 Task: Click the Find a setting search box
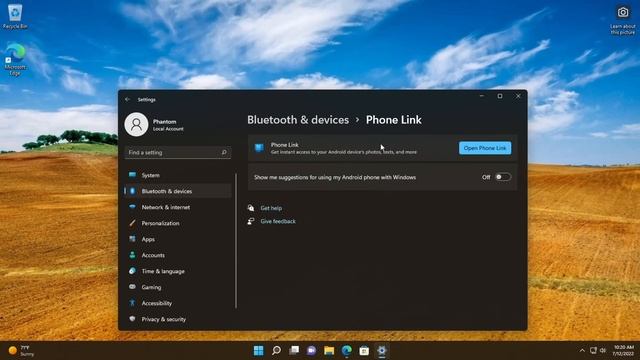tap(178, 152)
